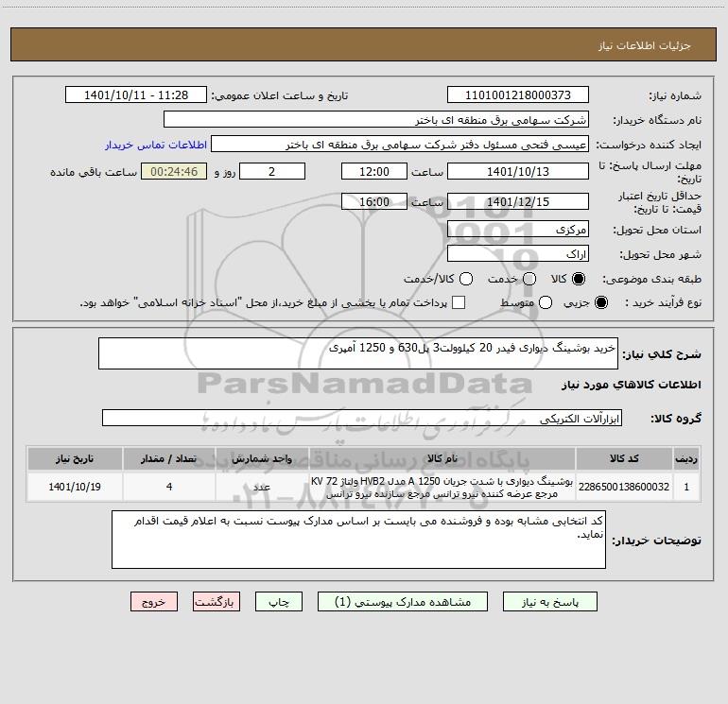
Task: Click the ردیف column header
Action: coord(686,459)
